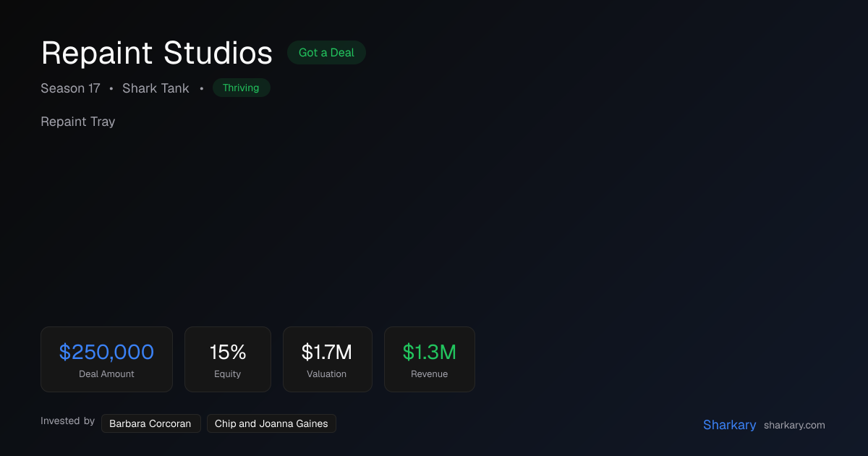Open the $1.7M Valuation card

[x=327, y=359]
